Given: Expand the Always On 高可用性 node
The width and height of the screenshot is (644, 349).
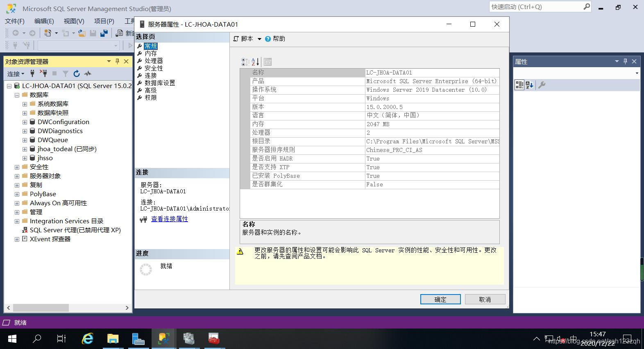Looking at the screenshot, I should point(17,203).
